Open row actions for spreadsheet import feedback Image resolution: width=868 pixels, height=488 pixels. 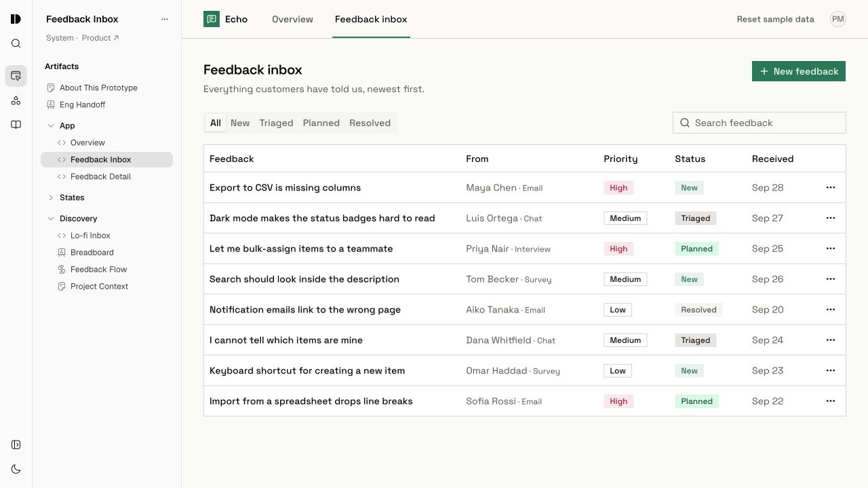point(831,401)
